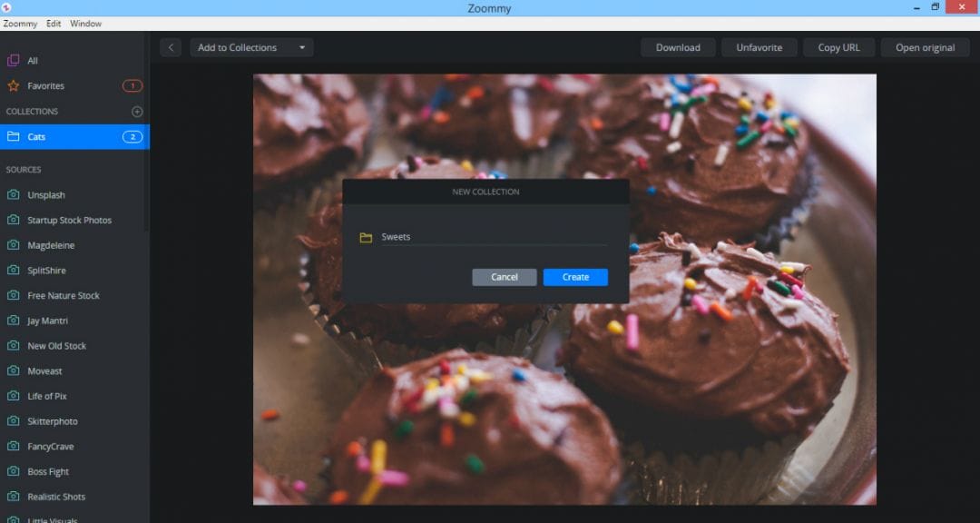Click the Open original button
Image resolution: width=980 pixels, height=523 pixels.
925,47
